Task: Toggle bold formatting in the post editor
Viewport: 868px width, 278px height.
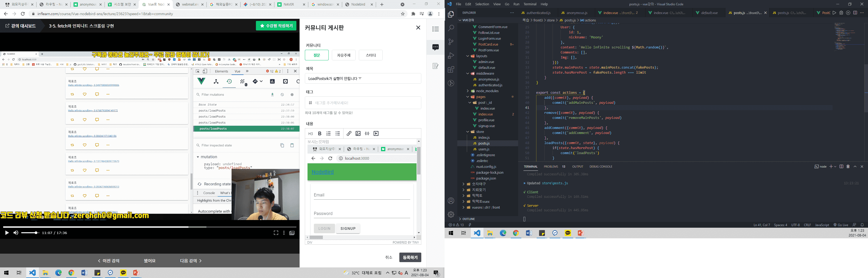Action: (x=320, y=133)
